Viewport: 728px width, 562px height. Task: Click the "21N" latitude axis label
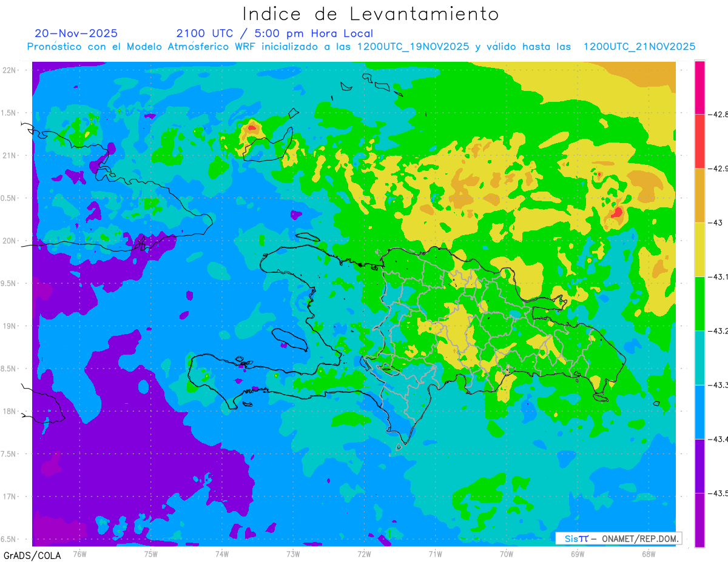tap(10, 155)
